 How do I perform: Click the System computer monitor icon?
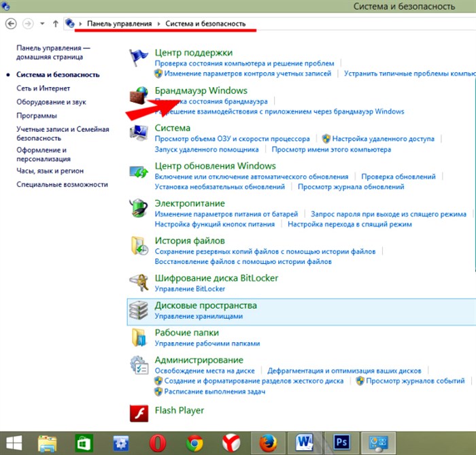tap(139, 133)
